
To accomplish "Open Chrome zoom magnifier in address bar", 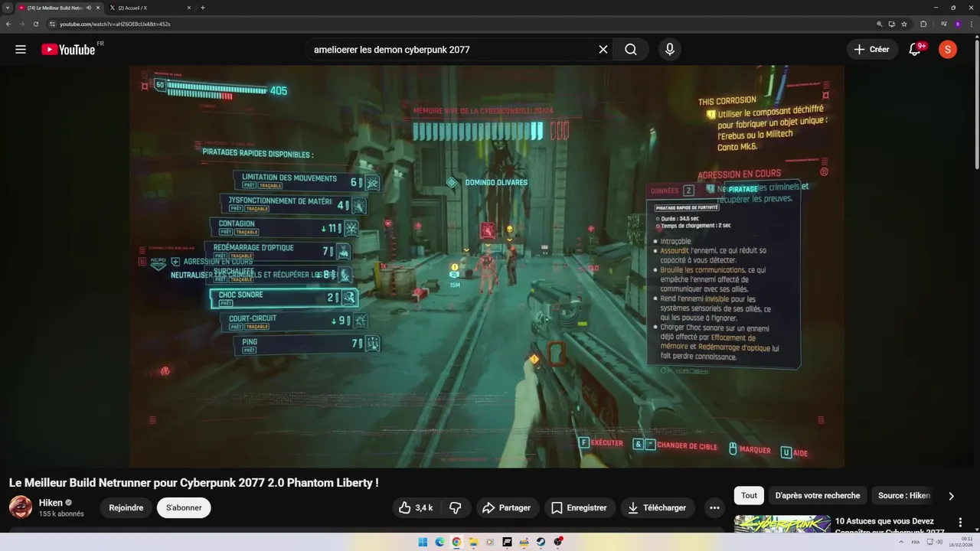I will coord(880,24).
